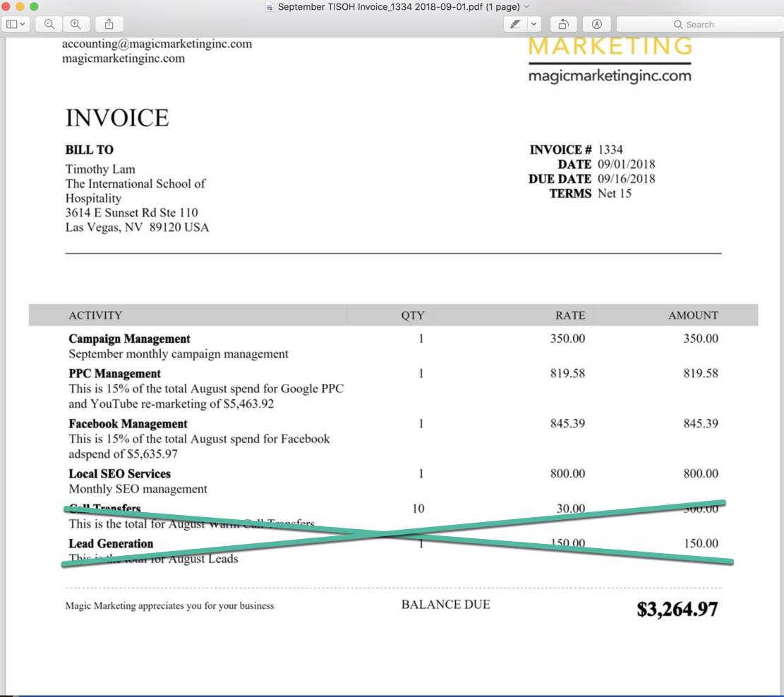Select the PPC Management line item

(114, 373)
